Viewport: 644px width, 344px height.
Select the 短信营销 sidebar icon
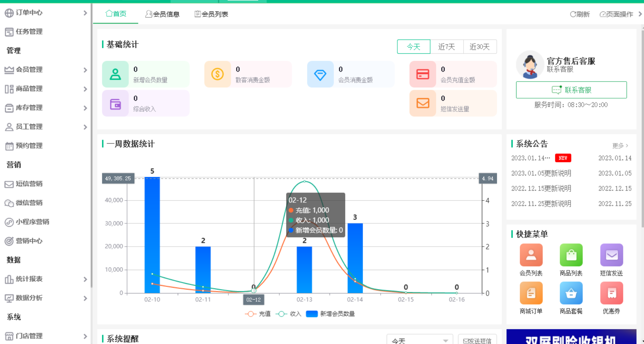click(9, 184)
